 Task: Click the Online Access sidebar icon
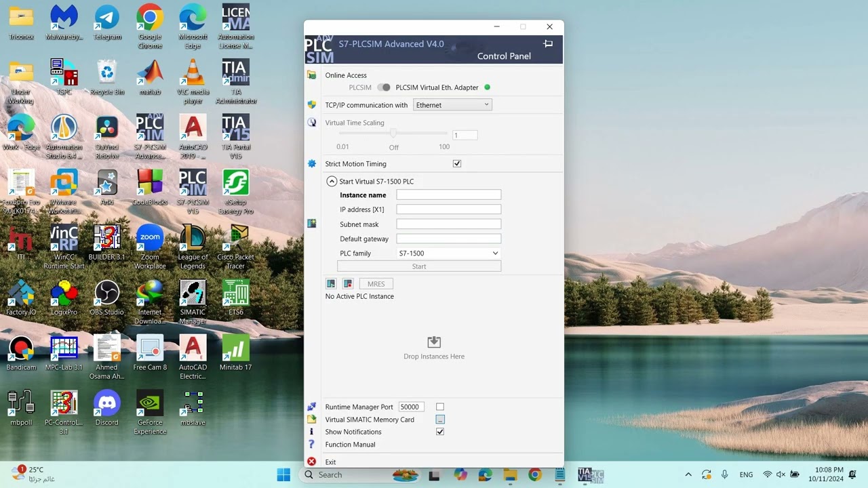pos(312,75)
